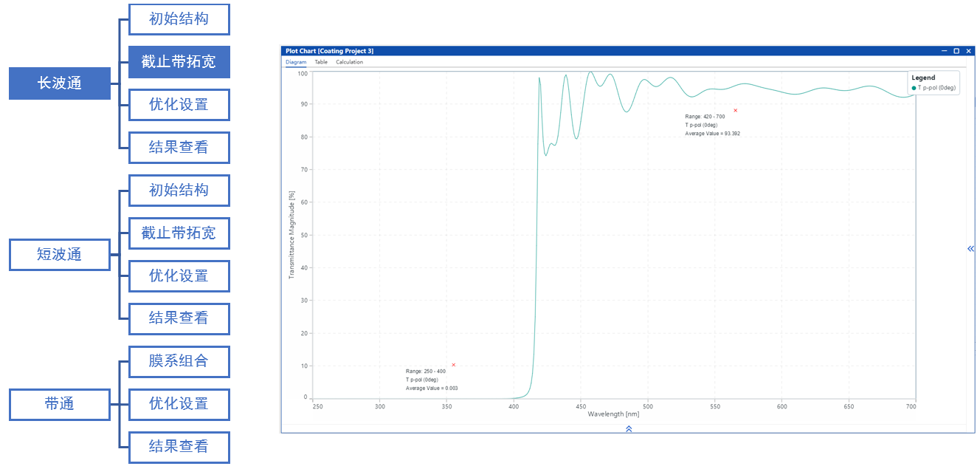Click the highlighted 截止带拓宽 under 长波通
The height and width of the screenshot is (469, 980).
(x=179, y=62)
